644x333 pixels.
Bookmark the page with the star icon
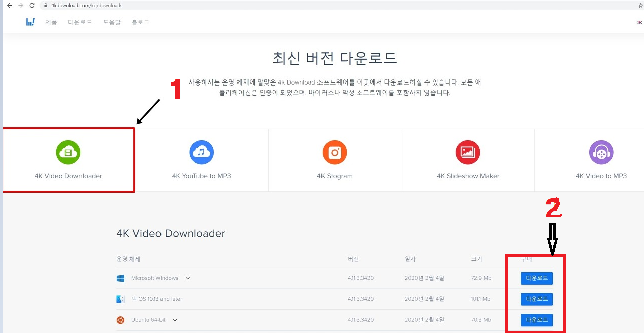click(640, 5)
